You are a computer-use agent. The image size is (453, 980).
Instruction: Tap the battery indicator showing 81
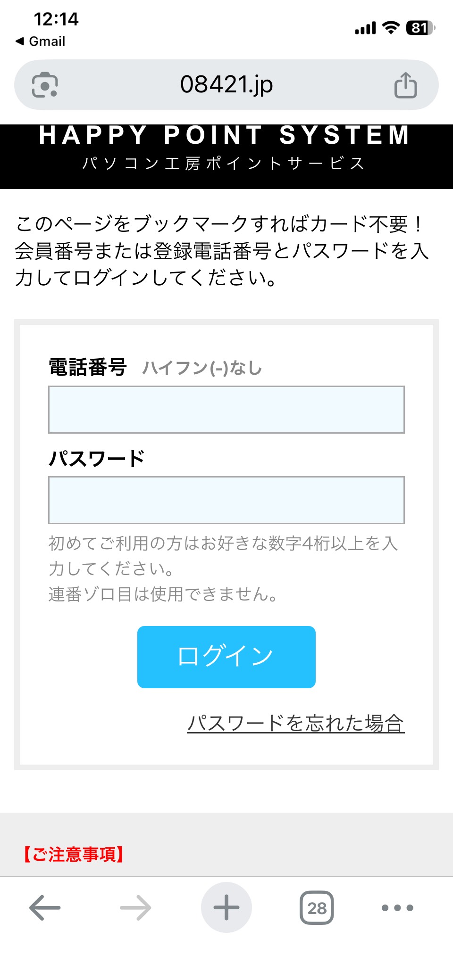419,27
